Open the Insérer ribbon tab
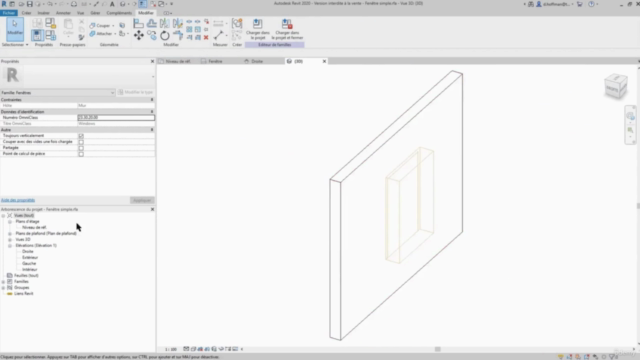640x360 pixels. [43, 13]
